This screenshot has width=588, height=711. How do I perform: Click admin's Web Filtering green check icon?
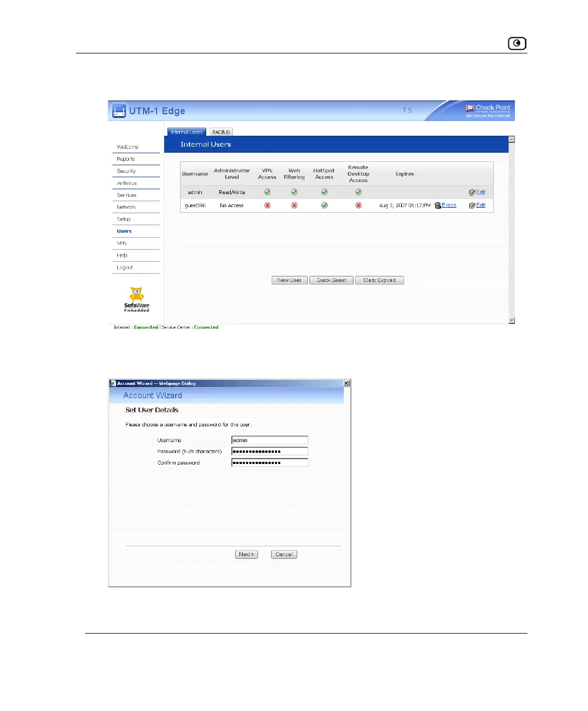294,192
